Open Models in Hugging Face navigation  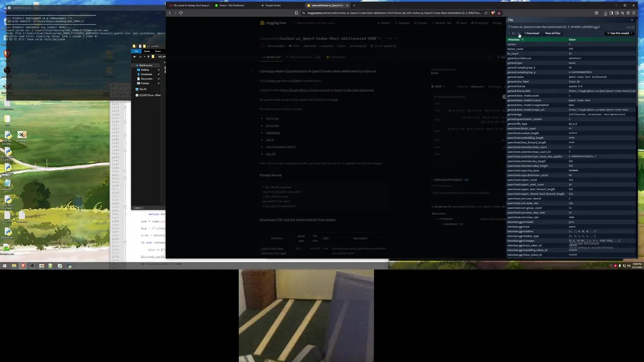tap(385, 23)
